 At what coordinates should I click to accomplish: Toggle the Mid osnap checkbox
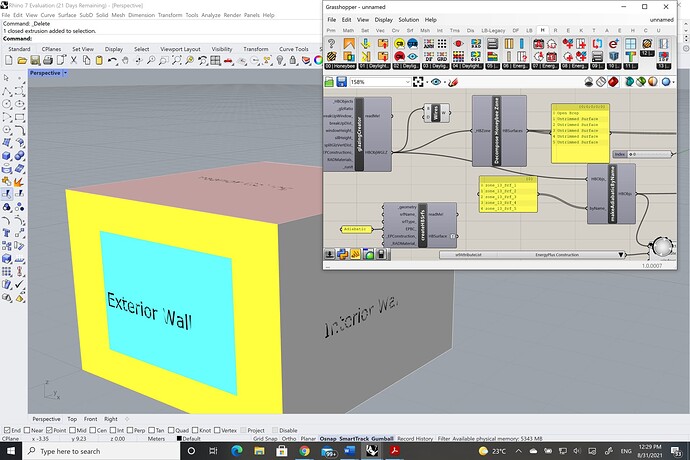72,430
